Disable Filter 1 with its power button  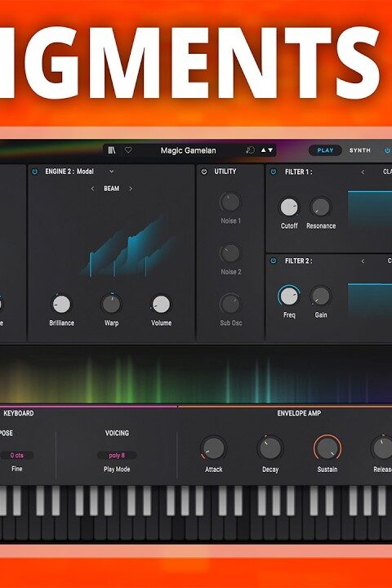point(274,171)
